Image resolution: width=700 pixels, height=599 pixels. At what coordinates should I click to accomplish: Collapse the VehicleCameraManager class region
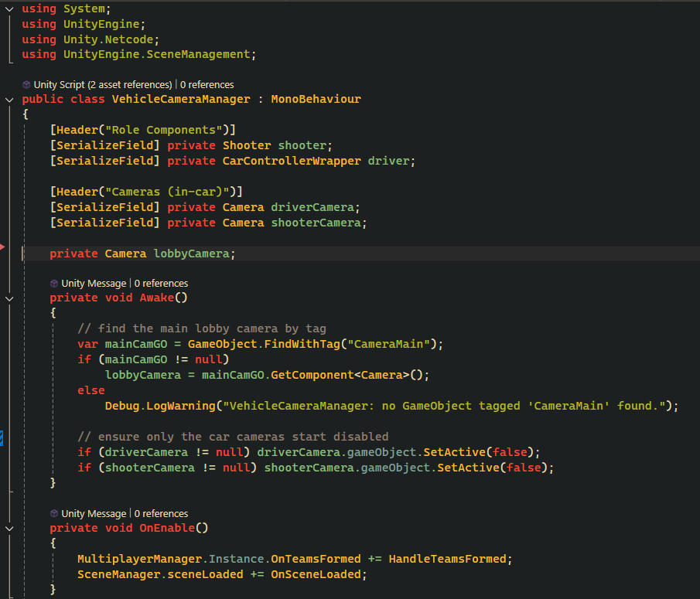pyautogui.click(x=9, y=100)
